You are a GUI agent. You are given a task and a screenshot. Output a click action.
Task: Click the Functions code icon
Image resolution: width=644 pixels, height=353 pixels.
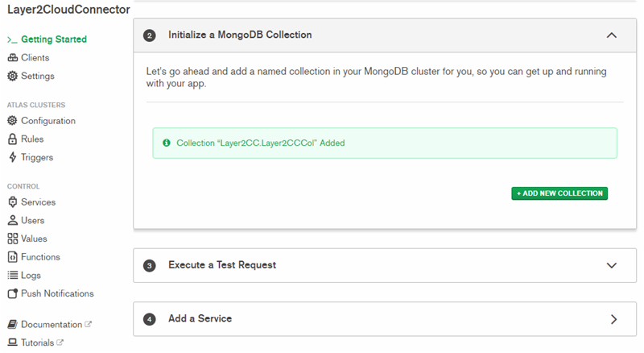[x=12, y=257]
